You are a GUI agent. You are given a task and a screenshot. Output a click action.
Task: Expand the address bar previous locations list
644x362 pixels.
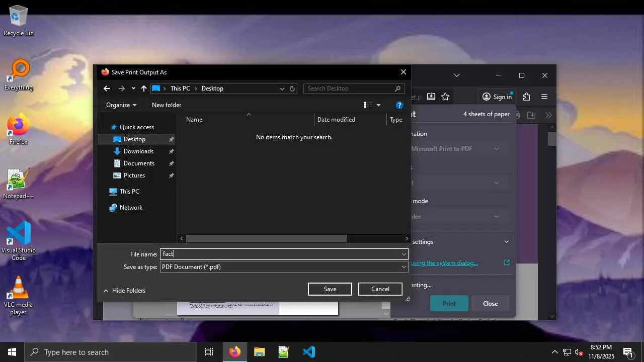282,88
